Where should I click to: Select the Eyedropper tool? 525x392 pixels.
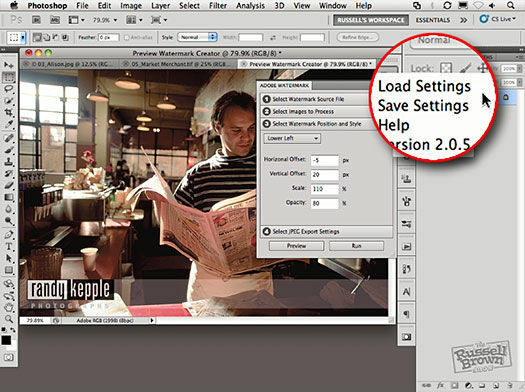pos(9,125)
